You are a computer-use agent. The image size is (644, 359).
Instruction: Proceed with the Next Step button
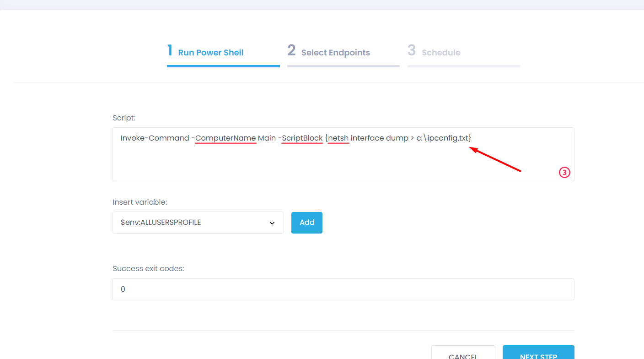click(538, 353)
